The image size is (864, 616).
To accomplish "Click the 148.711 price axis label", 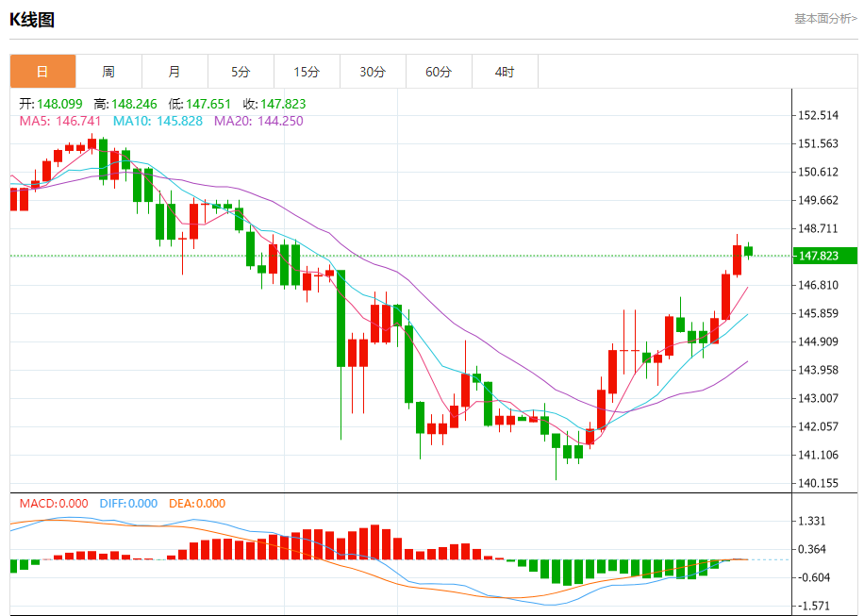I will (819, 228).
